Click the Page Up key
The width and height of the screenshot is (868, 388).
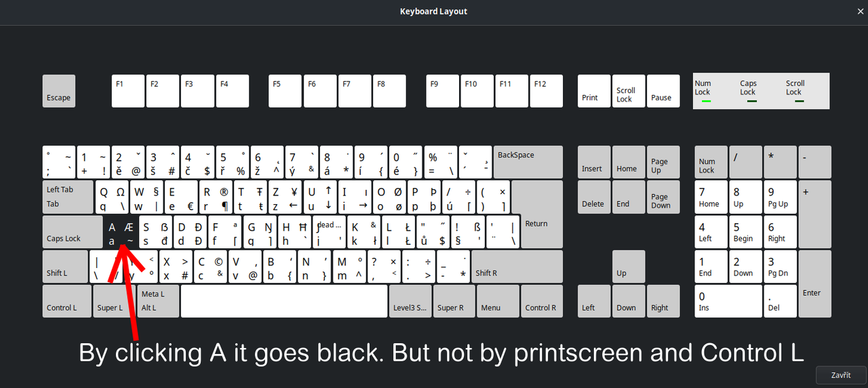tap(663, 162)
